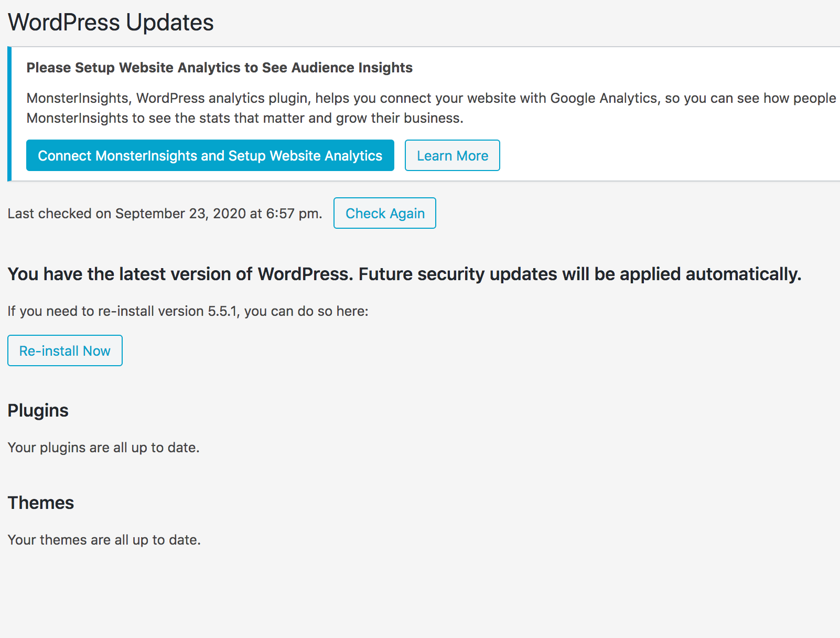Click the Re-install Now button
The image size is (840, 638).
coord(64,350)
